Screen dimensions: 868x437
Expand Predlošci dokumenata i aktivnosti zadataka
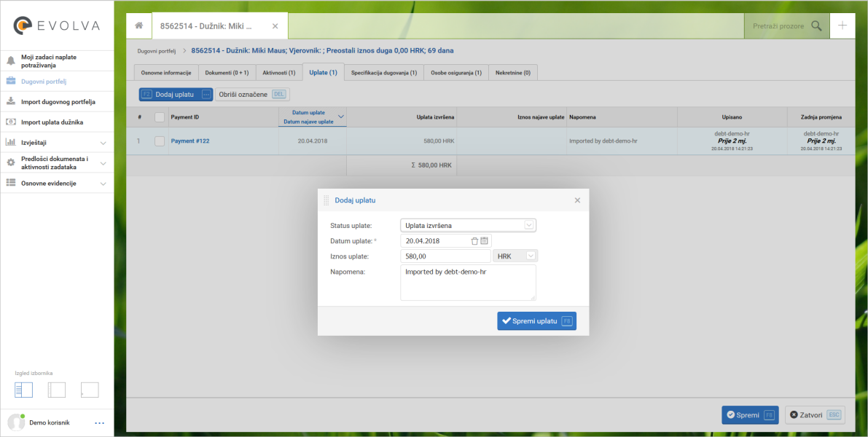[103, 164]
